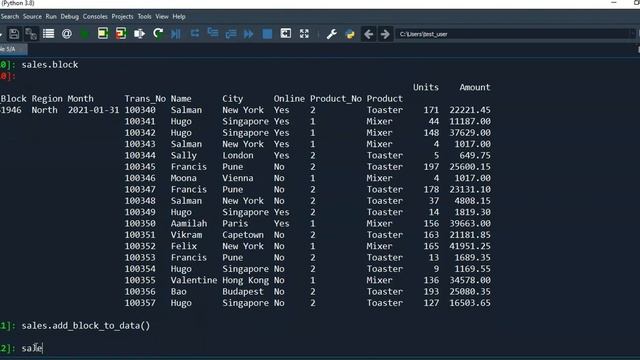Click the back arrow in toolbar

(369, 34)
